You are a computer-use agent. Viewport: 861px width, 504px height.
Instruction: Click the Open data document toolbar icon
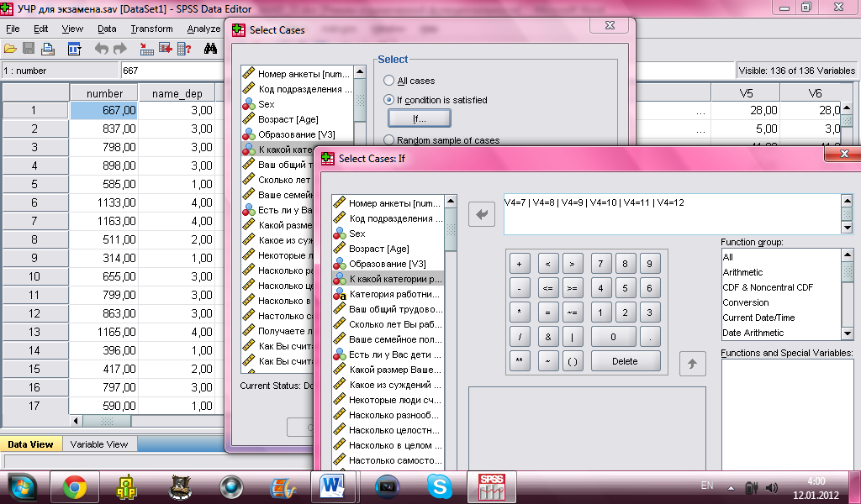point(10,50)
